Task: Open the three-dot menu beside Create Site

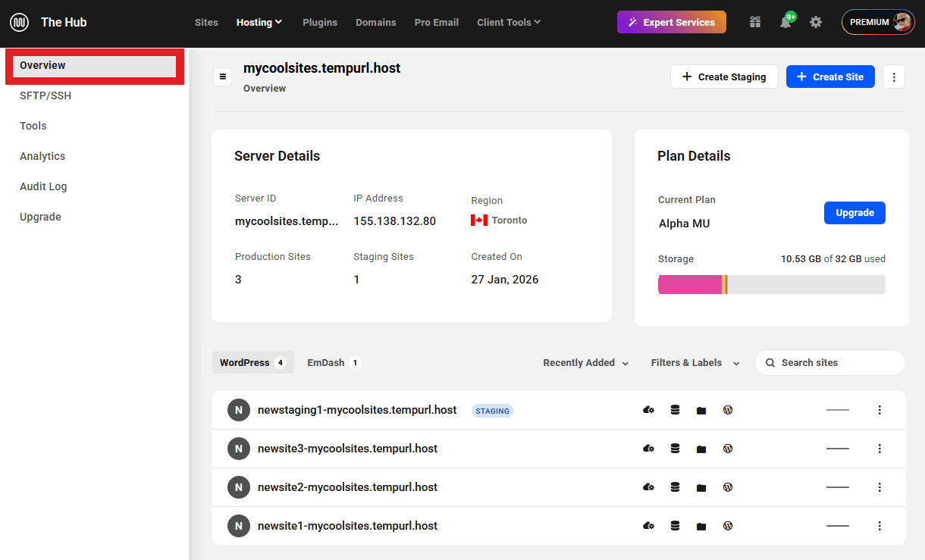Action: pyautogui.click(x=894, y=77)
